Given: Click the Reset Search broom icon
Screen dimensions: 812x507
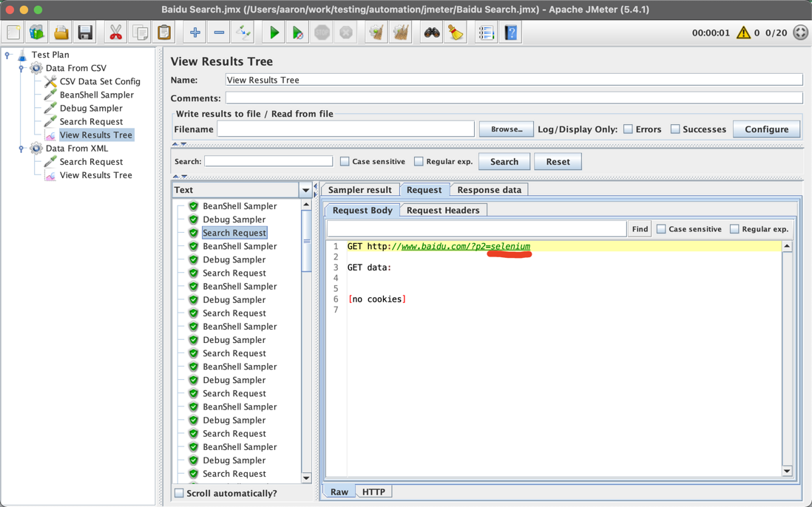Looking at the screenshot, I should coord(456,33).
